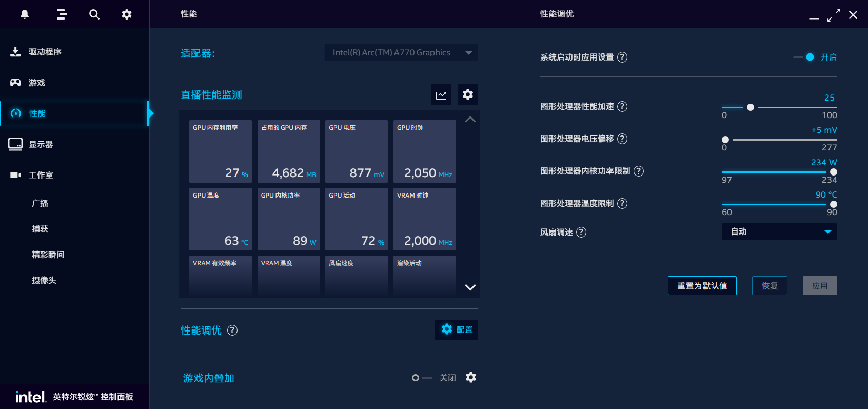Click the Intel logo at bottom left
Screen dimensions: 868x409
click(x=30, y=397)
